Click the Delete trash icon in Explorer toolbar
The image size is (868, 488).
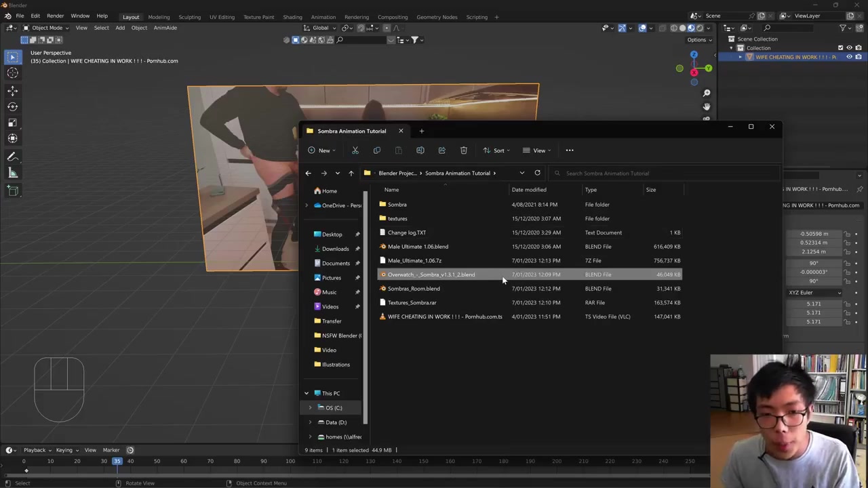[x=464, y=150]
